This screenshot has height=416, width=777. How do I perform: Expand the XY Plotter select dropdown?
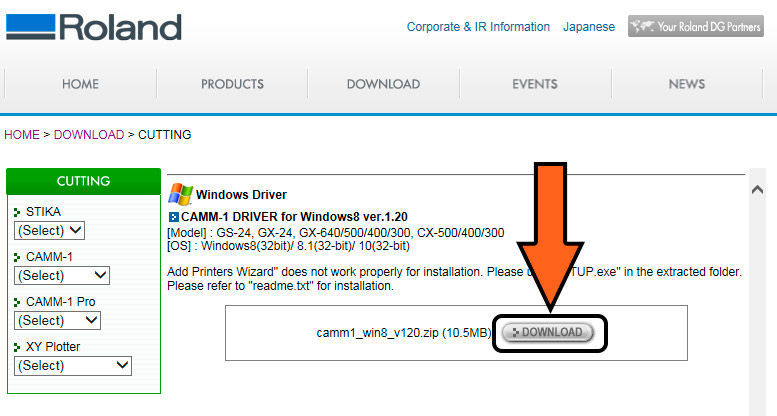point(73,365)
